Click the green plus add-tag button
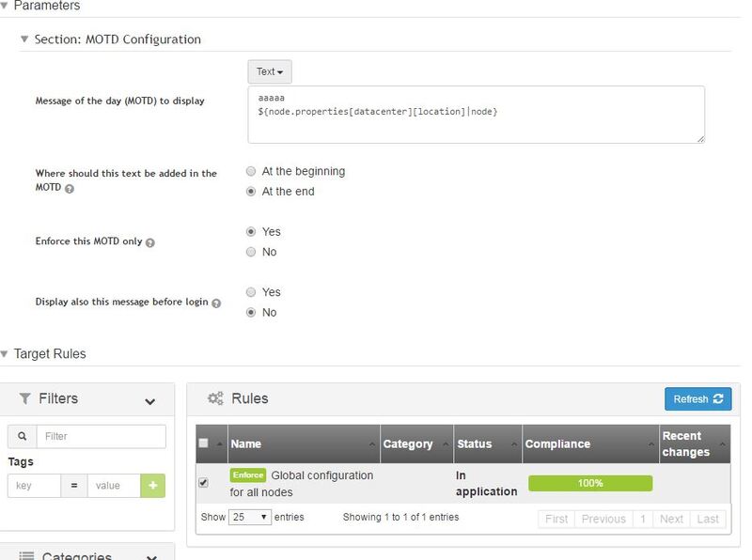Screen dimensions: 752x560 153,486
